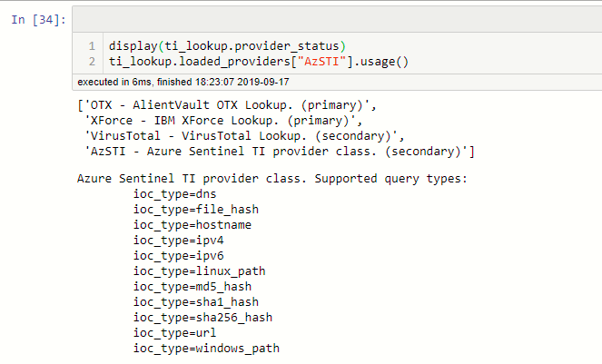
Task: Click line number 1 in the gutter
Action: point(94,45)
